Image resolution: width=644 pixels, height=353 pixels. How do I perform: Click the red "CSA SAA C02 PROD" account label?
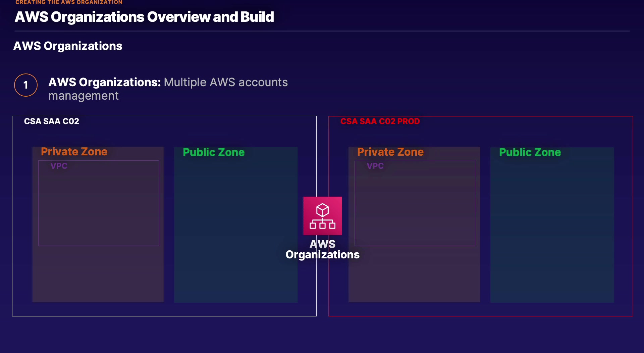coord(380,121)
